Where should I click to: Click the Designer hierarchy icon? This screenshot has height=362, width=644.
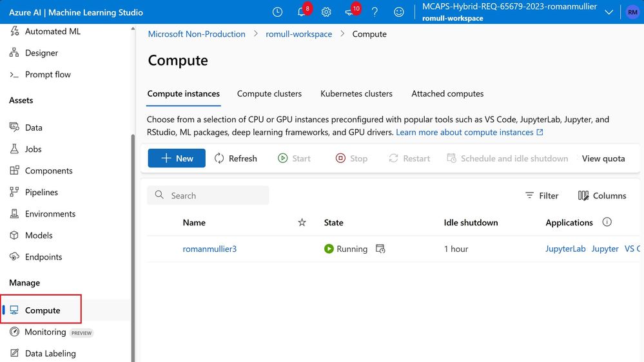pos(14,53)
